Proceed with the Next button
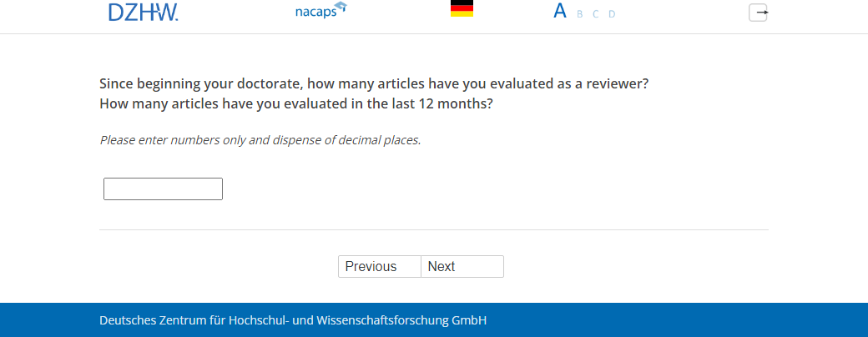The width and height of the screenshot is (868, 337). 462,267
